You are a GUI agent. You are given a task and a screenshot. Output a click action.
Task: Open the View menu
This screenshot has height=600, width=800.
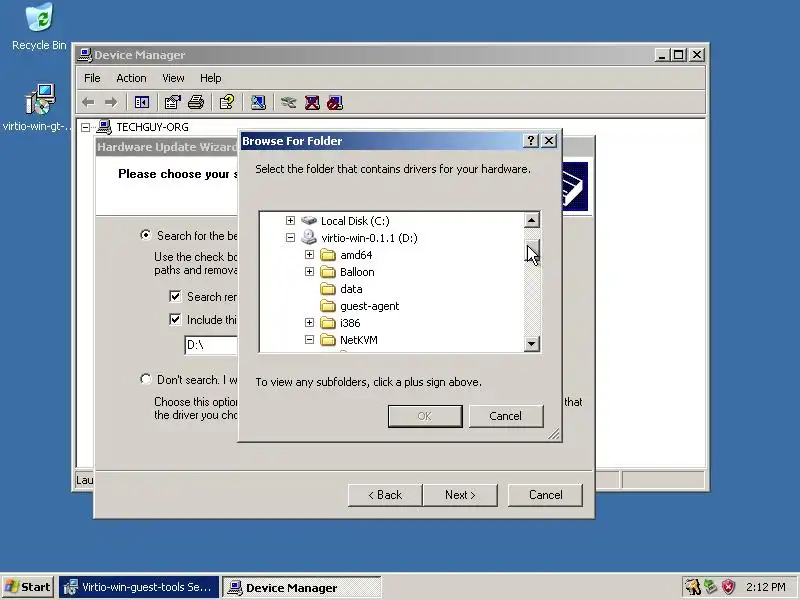(x=173, y=78)
